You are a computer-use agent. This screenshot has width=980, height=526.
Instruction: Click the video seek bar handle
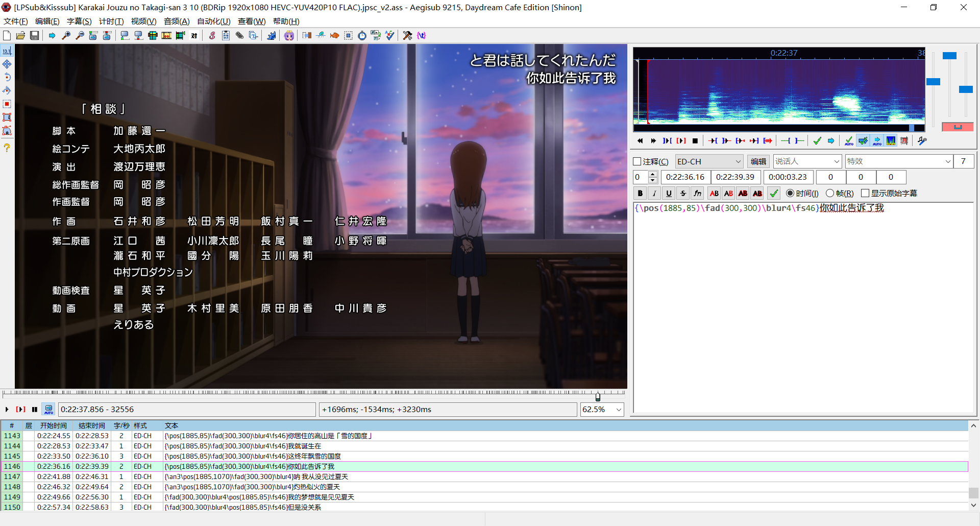tap(598, 397)
